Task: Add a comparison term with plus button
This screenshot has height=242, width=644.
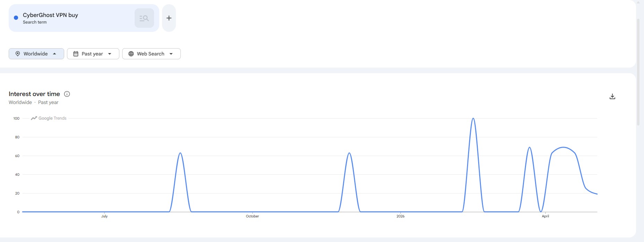Action: click(169, 18)
